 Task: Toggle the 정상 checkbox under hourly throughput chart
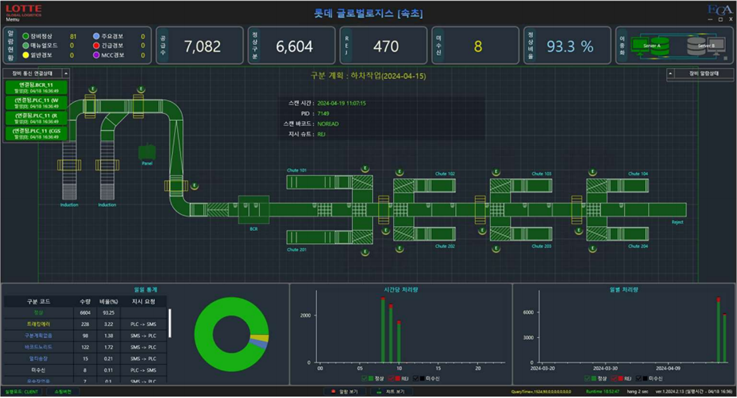(364, 379)
